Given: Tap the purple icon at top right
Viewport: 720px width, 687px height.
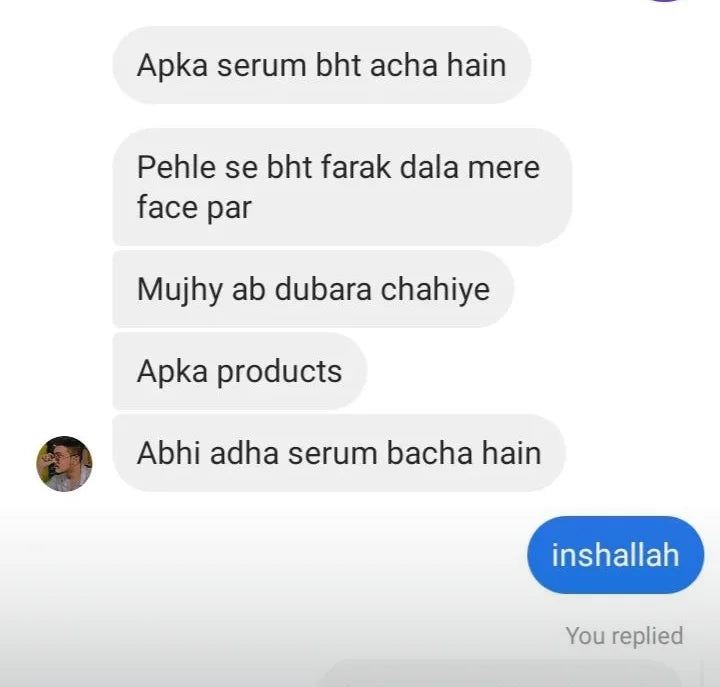Looking at the screenshot, I should (x=665, y=1).
